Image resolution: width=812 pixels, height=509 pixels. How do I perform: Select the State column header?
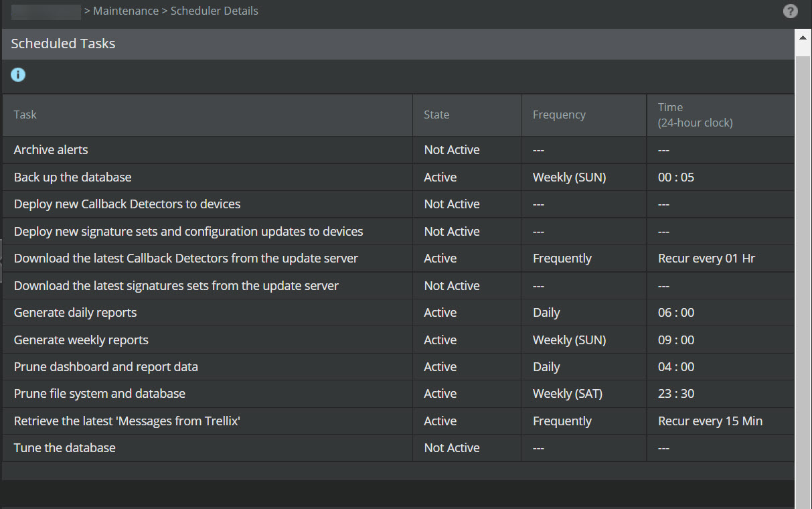tap(467, 115)
